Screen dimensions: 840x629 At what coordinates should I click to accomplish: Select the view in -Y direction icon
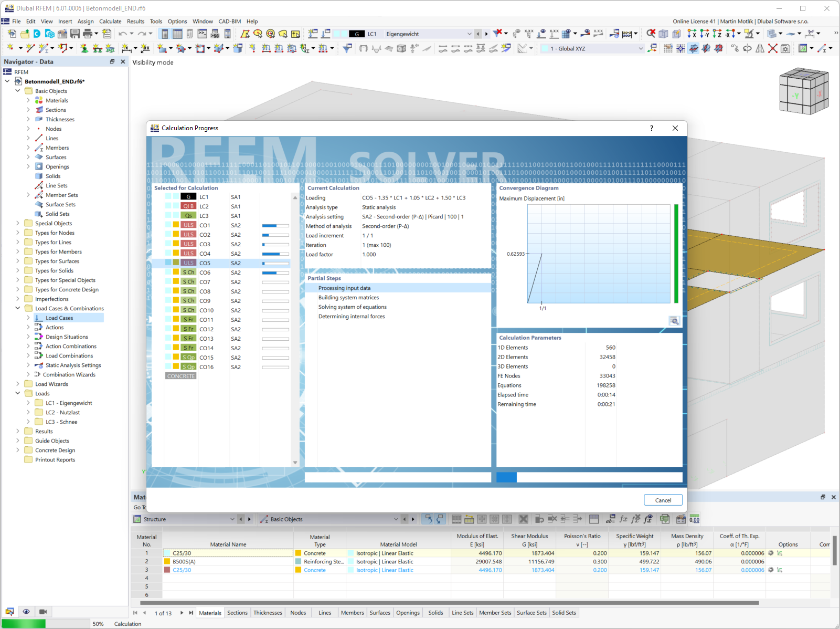click(703, 34)
